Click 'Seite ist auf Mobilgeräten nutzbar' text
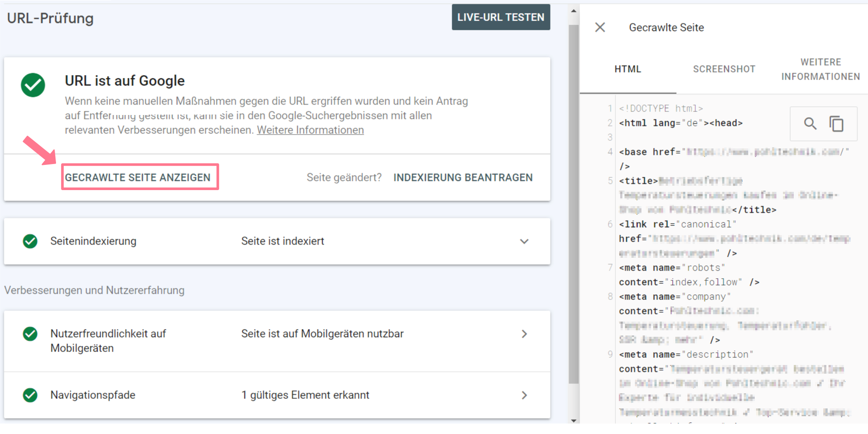 [x=322, y=334]
